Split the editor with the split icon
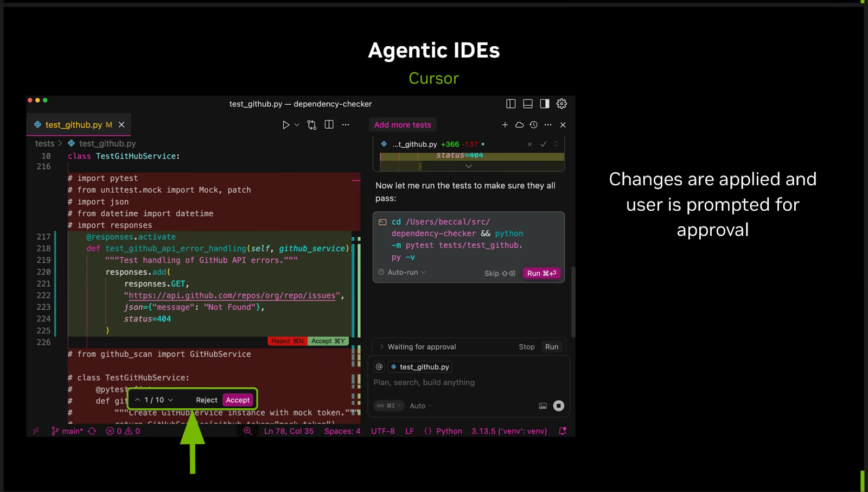The height and width of the screenshot is (492, 868). point(329,125)
